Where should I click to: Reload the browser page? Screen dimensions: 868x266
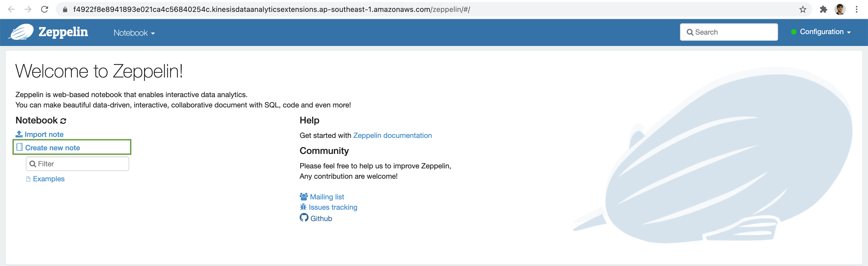pos(44,10)
